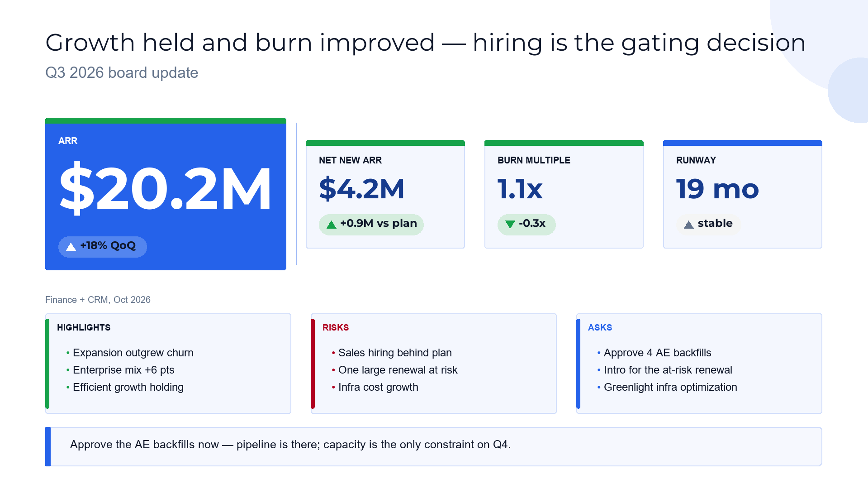Select the $4.2M net new ARR value
Image resolution: width=868 pixels, height=489 pixels.
361,189
